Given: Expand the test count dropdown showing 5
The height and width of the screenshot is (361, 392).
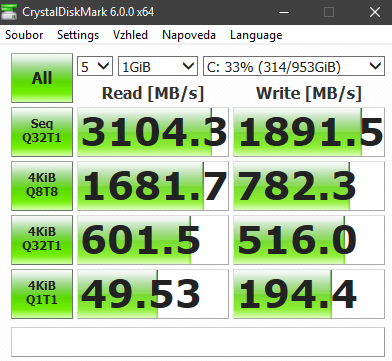Looking at the screenshot, I should 95,66.
